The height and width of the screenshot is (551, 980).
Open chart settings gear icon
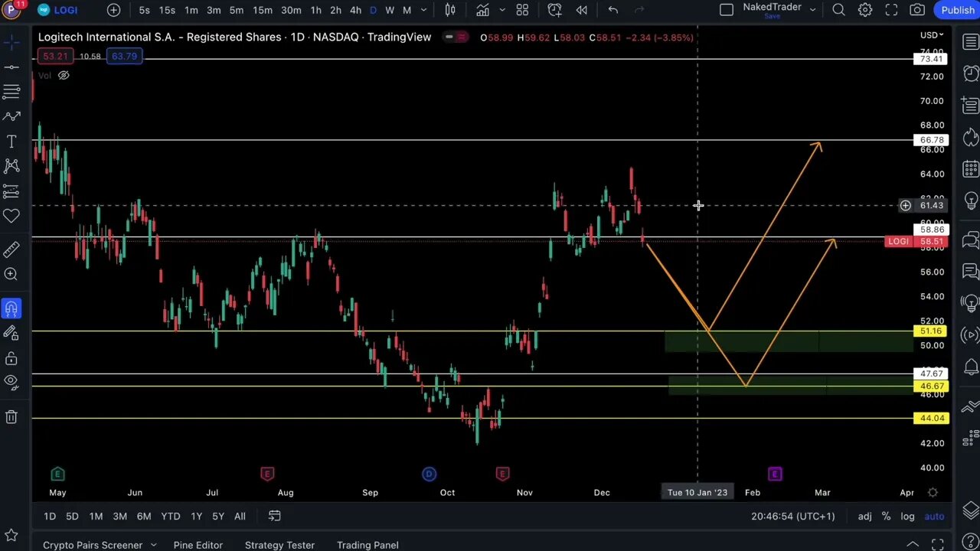pyautogui.click(x=865, y=10)
